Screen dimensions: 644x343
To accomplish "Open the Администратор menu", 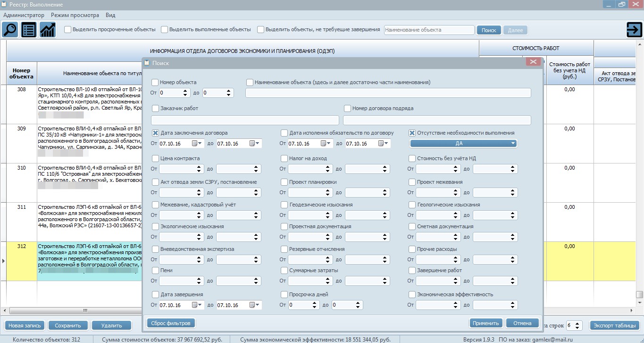I will coord(24,15).
